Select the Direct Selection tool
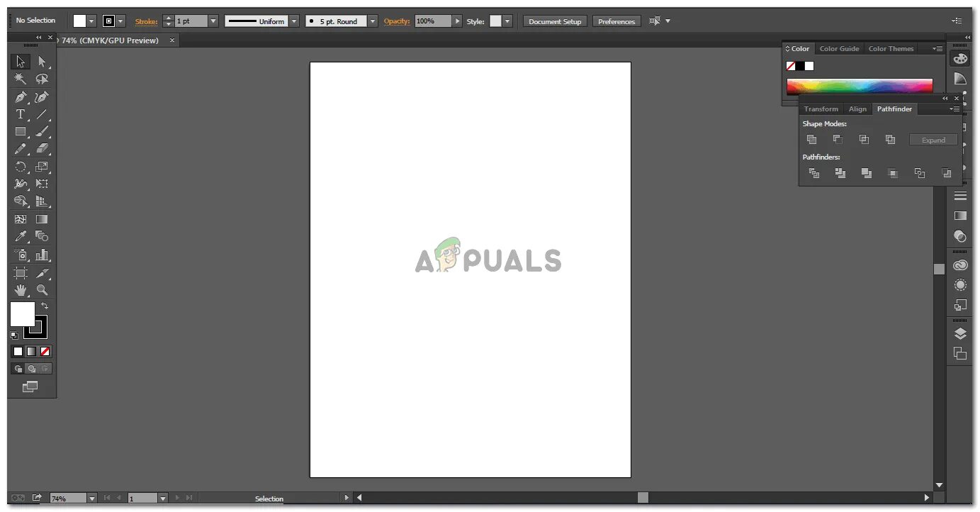The image size is (980, 512). 42,62
